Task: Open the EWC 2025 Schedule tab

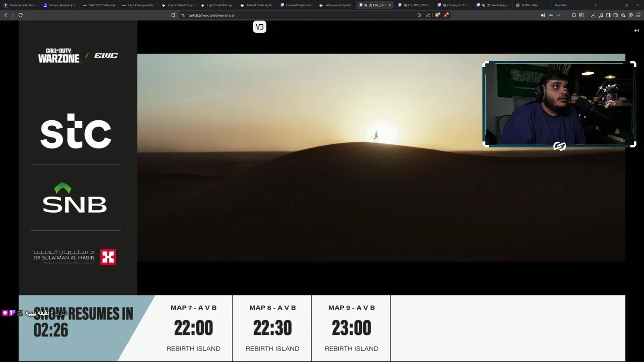Action: tap(99, 5)
